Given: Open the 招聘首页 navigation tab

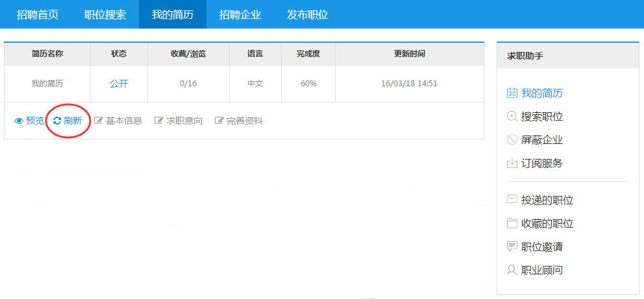Looking at the screenshot, I should (x=38, y=14).
